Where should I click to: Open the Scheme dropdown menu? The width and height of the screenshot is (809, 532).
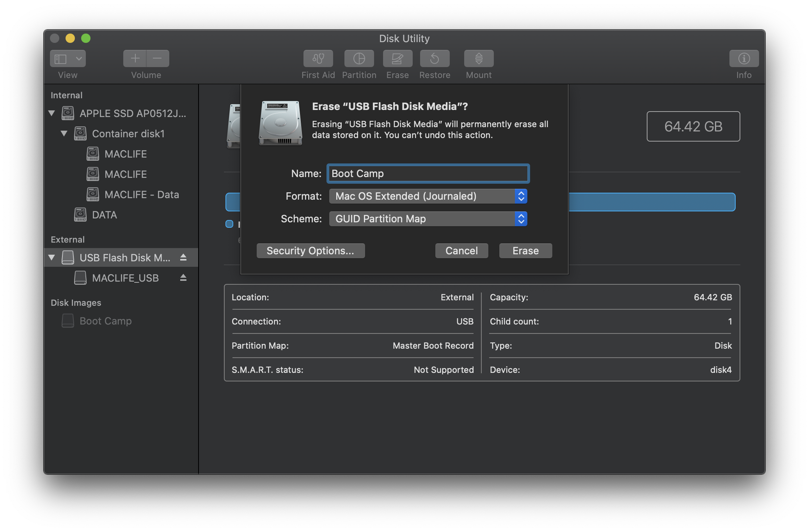[428, 219]
